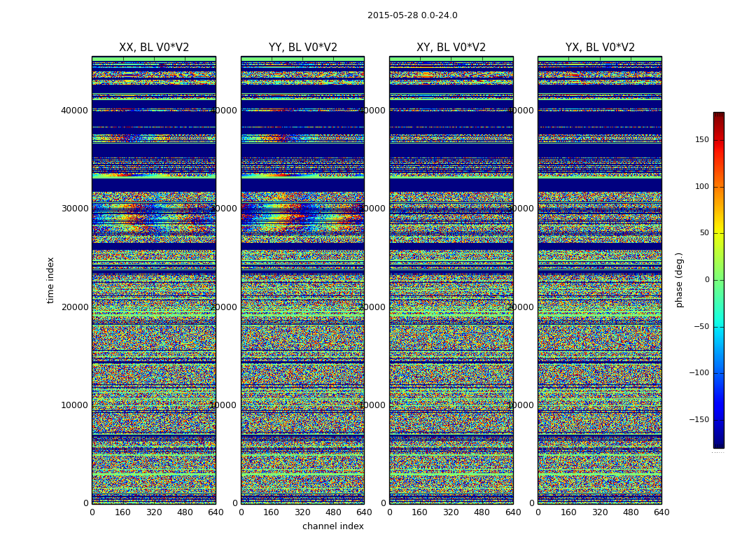Click the colorbar near -150 degrees
The image size is (735, 560).
(719, 419)
